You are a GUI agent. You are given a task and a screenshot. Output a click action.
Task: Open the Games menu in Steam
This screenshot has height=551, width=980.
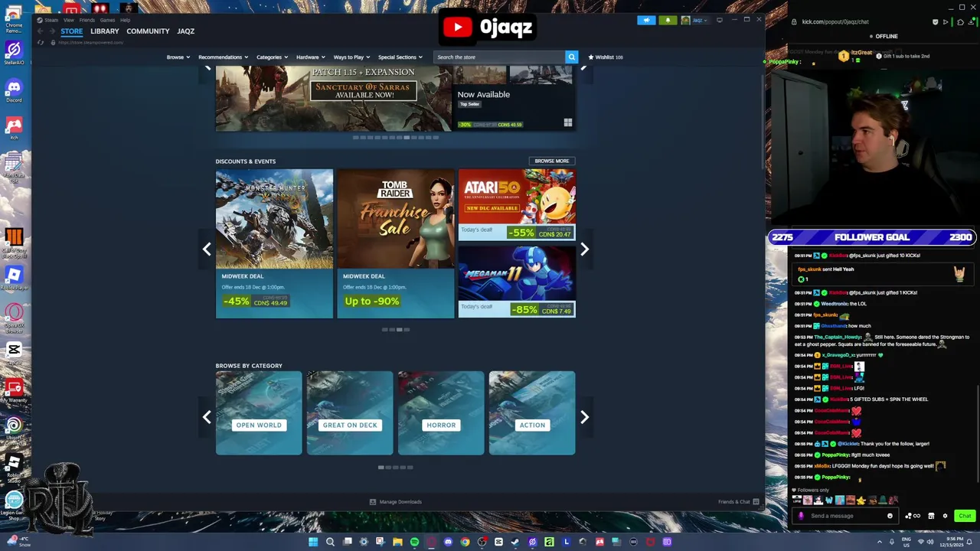pos(107,20)
